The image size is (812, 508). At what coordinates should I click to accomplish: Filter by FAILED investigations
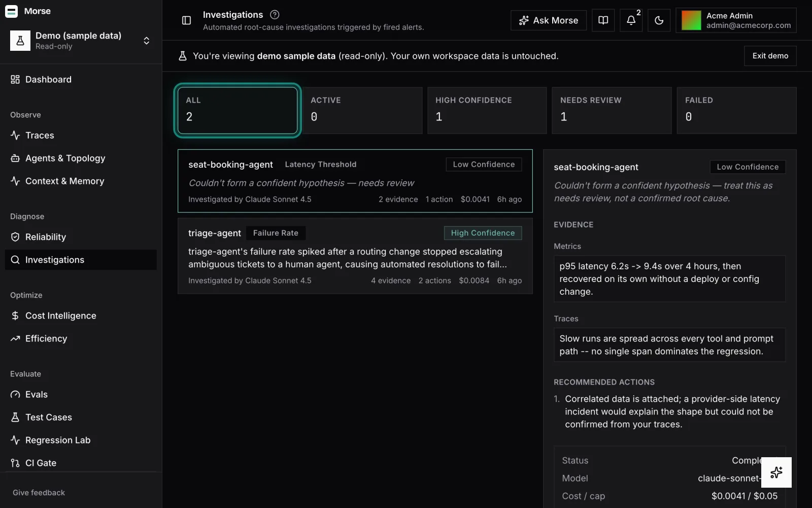[736, 110]
